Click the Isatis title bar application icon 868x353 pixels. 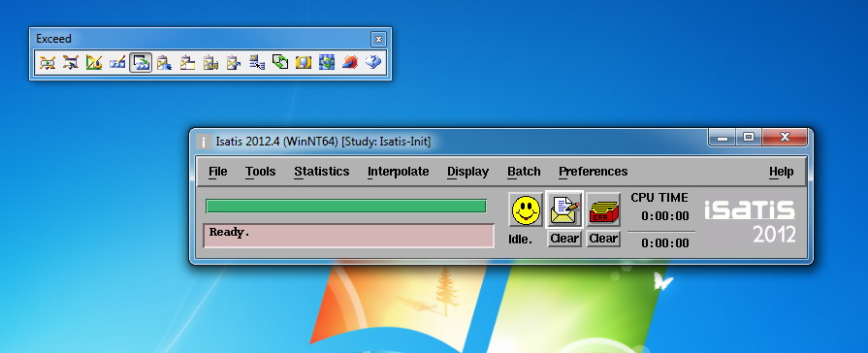tap(203, 142)
